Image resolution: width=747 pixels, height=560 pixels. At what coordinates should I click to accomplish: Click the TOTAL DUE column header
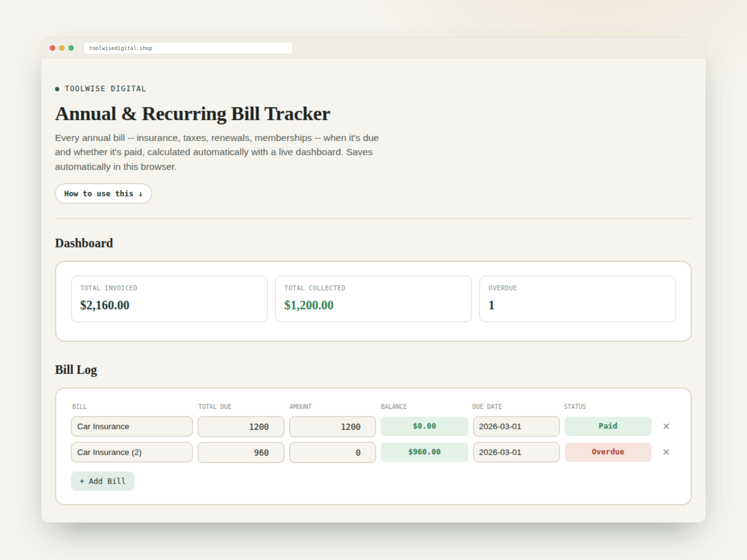[215, 407]
